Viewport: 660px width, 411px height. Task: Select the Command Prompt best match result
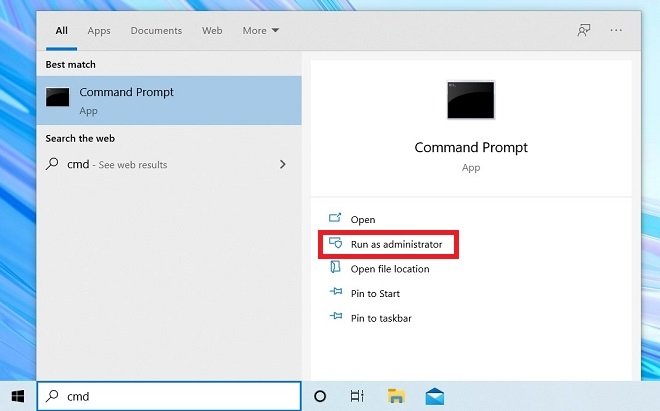point(169,100)
